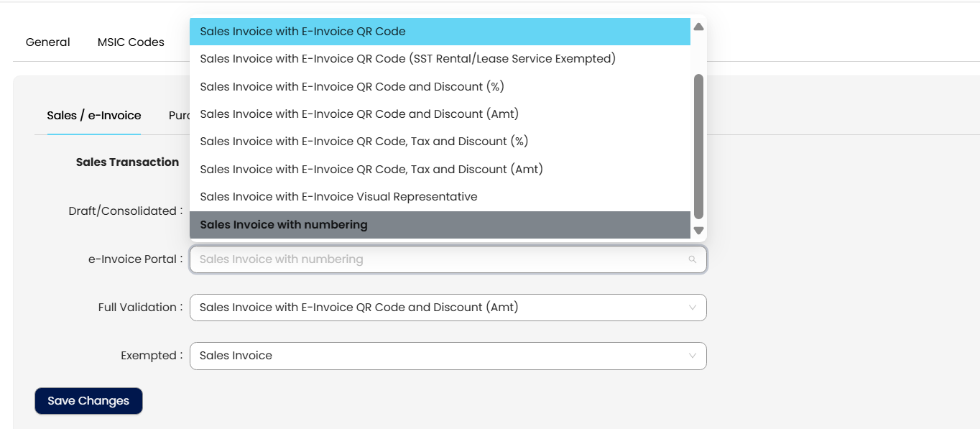The height and width of the screenshot is (429, 980).
Task: Choose QR Code SST Rental/Lease Exempted option
Action: point(407,59)
